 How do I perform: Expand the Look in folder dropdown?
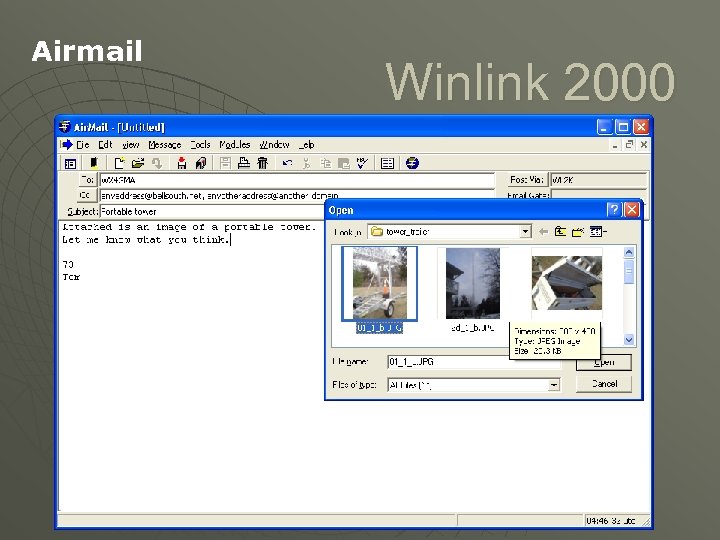tap(526, 232)
